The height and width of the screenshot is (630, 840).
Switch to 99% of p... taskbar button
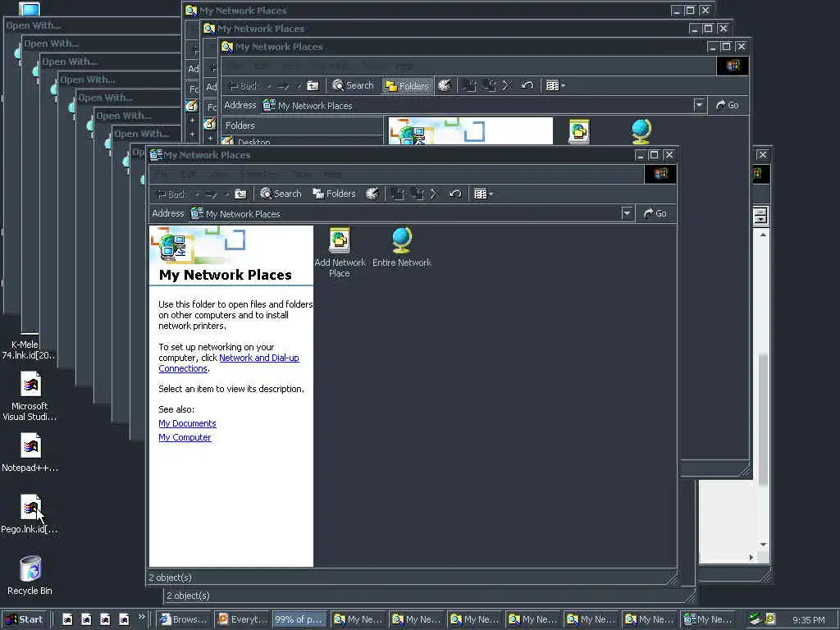[299, 619]
